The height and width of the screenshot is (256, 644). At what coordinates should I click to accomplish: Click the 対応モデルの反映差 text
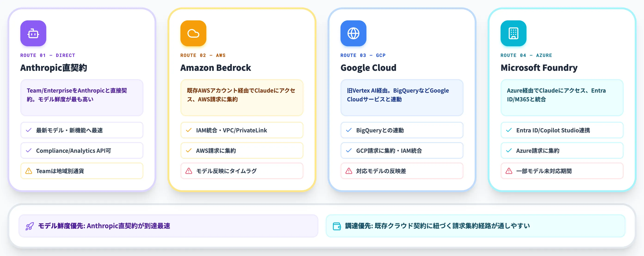click(x=381, y=171)
